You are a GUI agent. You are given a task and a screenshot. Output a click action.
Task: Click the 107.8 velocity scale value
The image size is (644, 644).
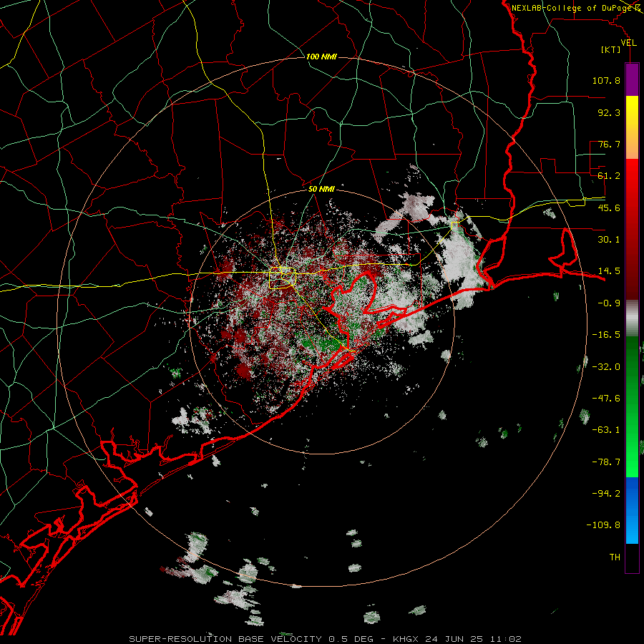click(x=606, y=80)
